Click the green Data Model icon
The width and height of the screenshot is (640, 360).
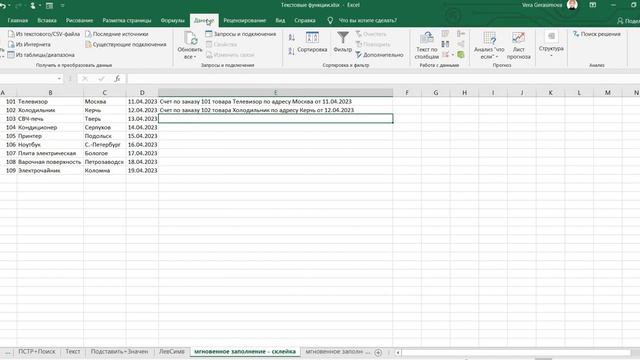[461, 54]
